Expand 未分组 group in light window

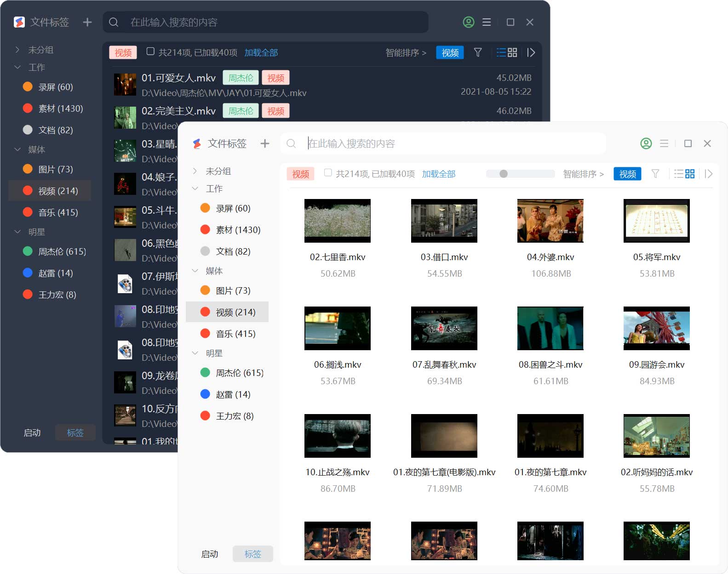click(195, 170)
